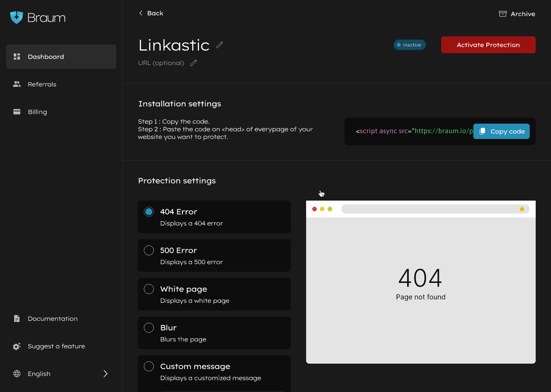The width and height of the screenshot is (551, 392).
Task: Click the Documentation file icon
Action: click(x=17, y=318)
